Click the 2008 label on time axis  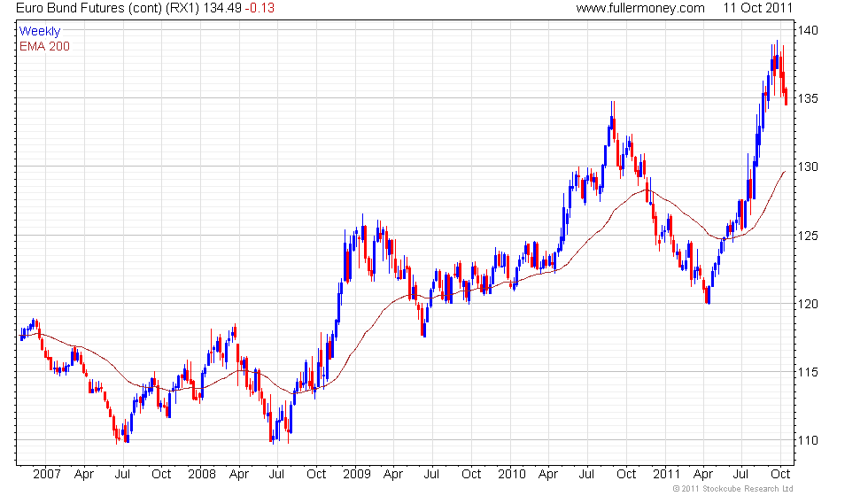tap(202, 473)
